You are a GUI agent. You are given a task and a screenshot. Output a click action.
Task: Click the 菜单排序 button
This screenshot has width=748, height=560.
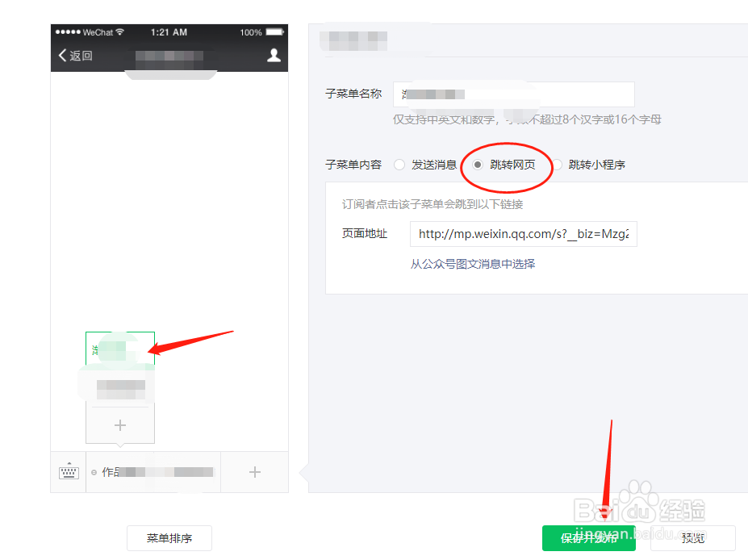click(169, 537)
